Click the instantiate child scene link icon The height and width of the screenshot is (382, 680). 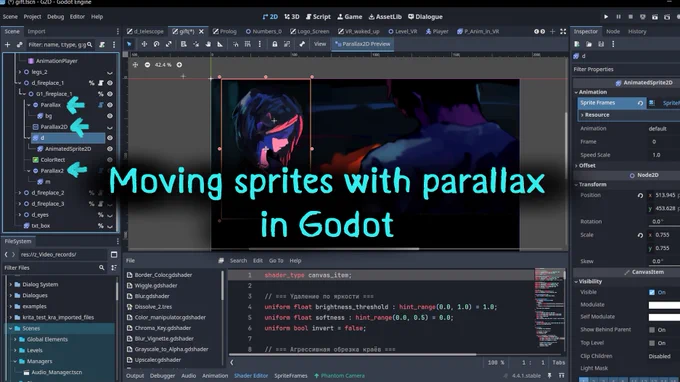pos(20,44)
